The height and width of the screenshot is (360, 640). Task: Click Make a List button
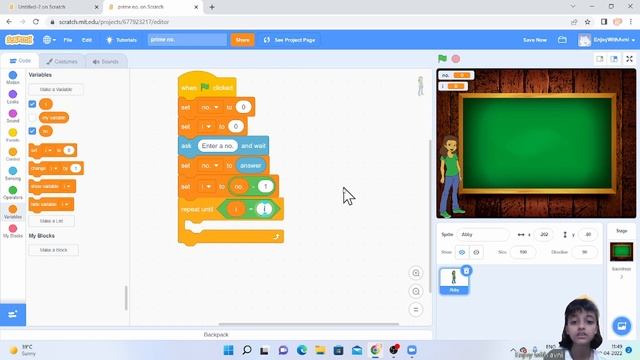click(52, 221)
